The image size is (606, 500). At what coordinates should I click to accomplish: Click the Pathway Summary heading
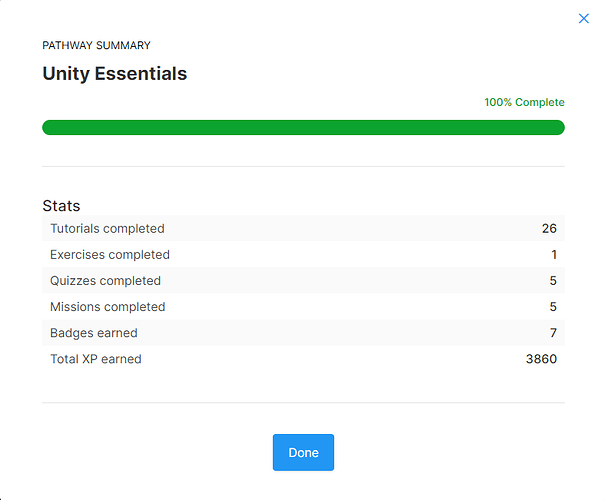96,46
